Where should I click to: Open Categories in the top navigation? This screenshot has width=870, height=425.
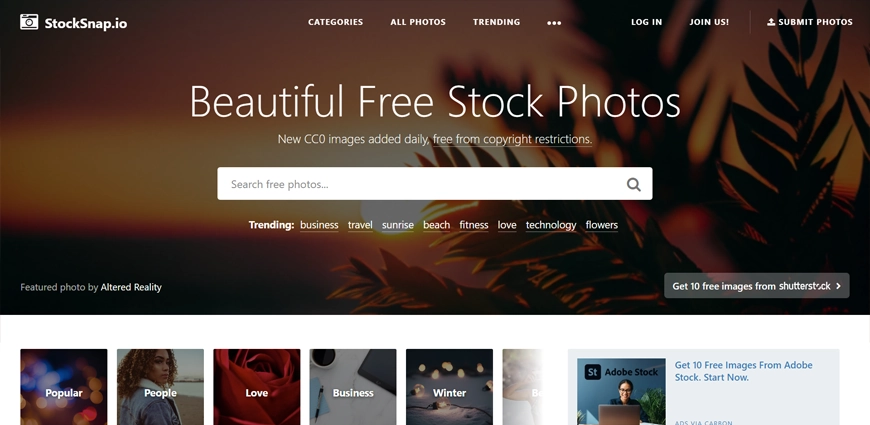pyautogui.click(x=335, y=22)
